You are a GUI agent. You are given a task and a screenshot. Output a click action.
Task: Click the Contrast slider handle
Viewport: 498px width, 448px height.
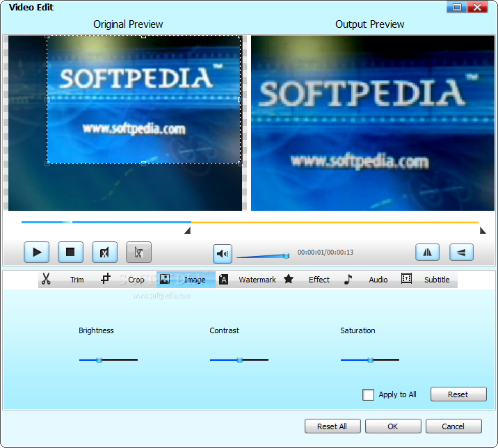pyautogui.click(x=240, y=360)
